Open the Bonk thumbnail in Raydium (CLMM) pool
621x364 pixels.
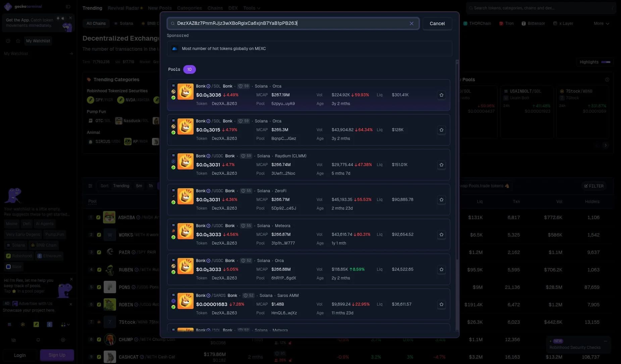tap(185, 161)
